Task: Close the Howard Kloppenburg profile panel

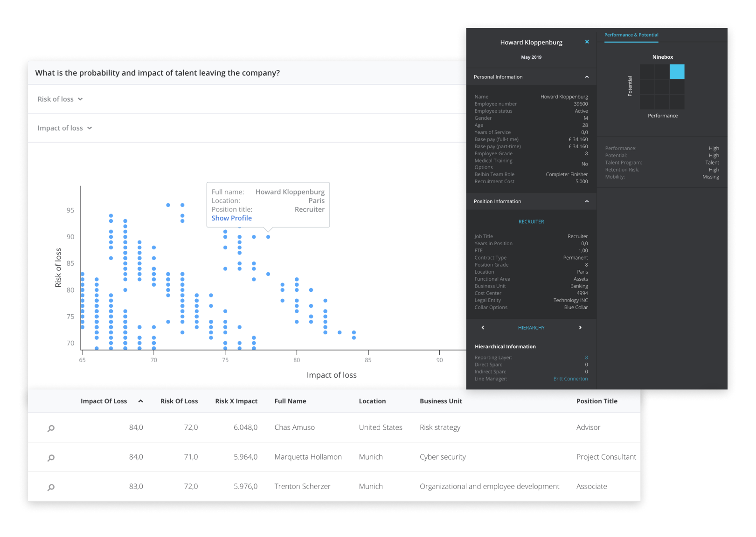Action: (x=587, y=41)
